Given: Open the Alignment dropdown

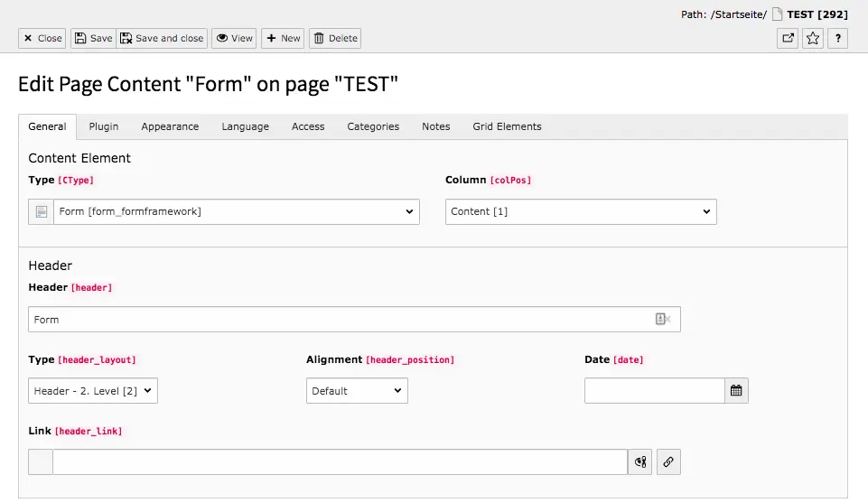Looking at the screenshot, I should tap(357, 391).
